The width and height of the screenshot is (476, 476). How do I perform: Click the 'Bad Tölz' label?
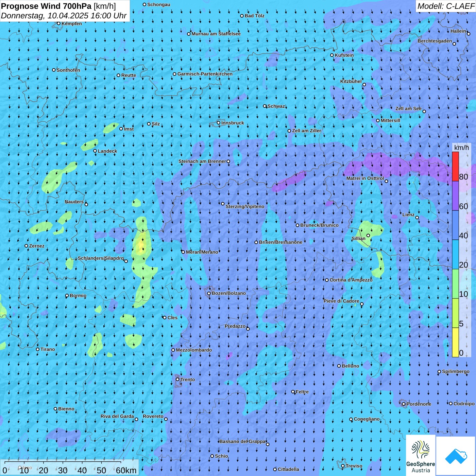tap(255, 16)
